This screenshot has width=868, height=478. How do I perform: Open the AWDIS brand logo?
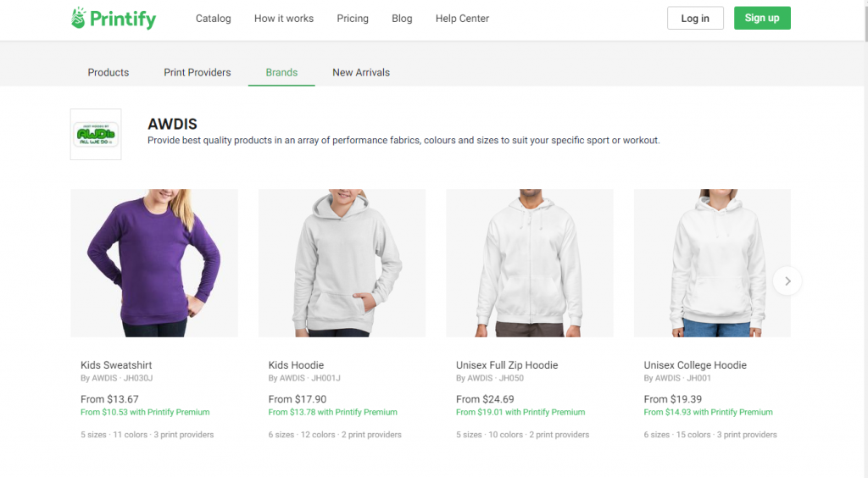pyautogui.click(x=96, y=135)
